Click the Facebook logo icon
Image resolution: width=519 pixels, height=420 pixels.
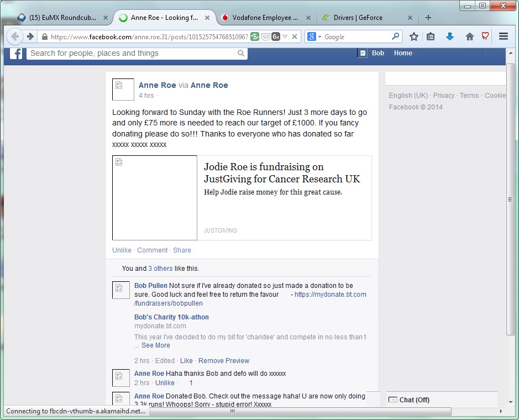click(x=17, y=53)
